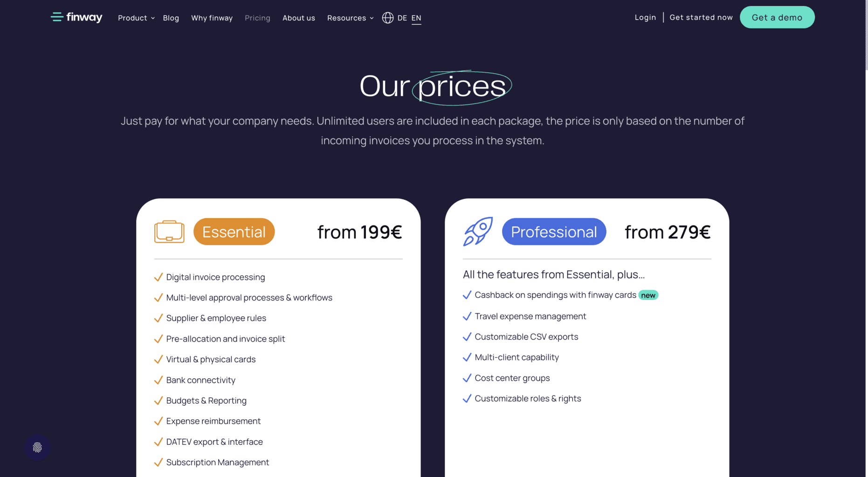Open the About us page
The height and width of the screenshot is (477, 868).
pos(299,18)
